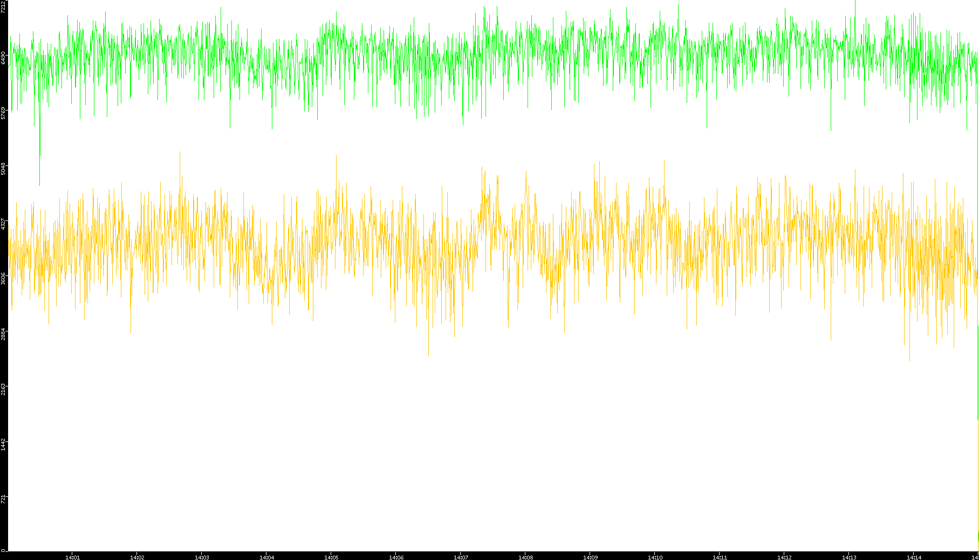This screenshot has height=560, width=979.
Task: Click the 721 vertical axis label
Action: pos(4,499)
